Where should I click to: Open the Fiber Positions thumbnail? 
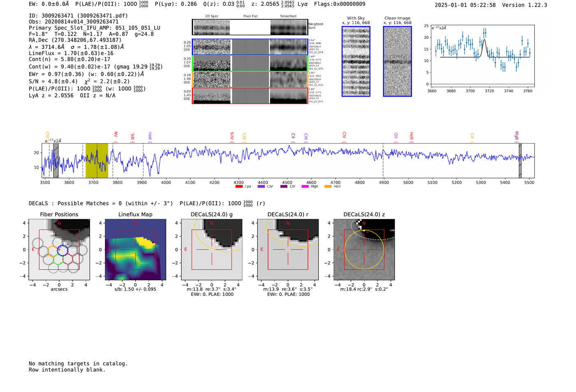(59, 250)
